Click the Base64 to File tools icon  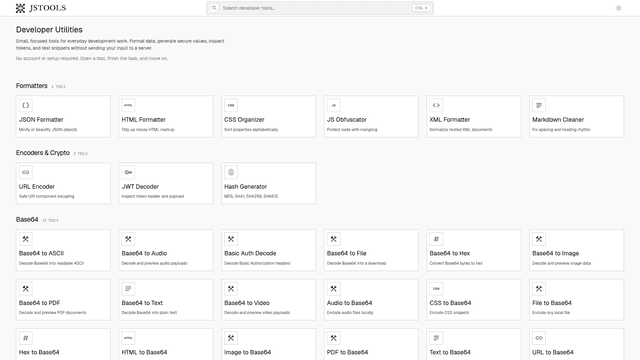point(333,239)
